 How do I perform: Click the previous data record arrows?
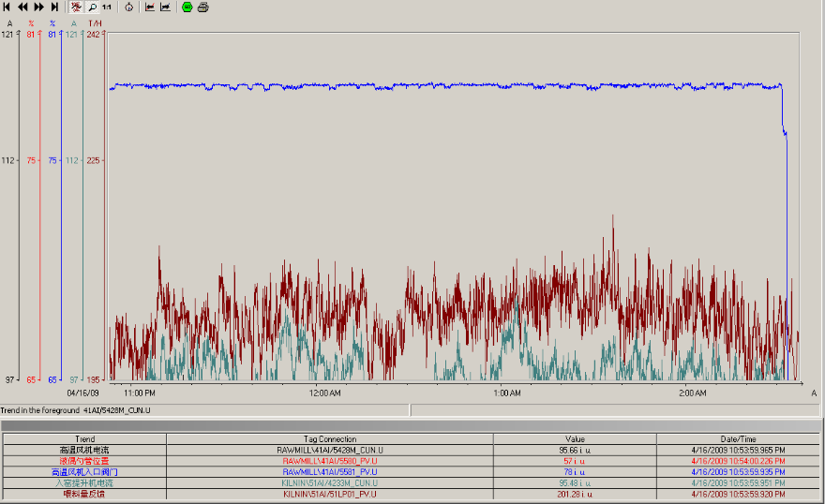coord(22,7)
